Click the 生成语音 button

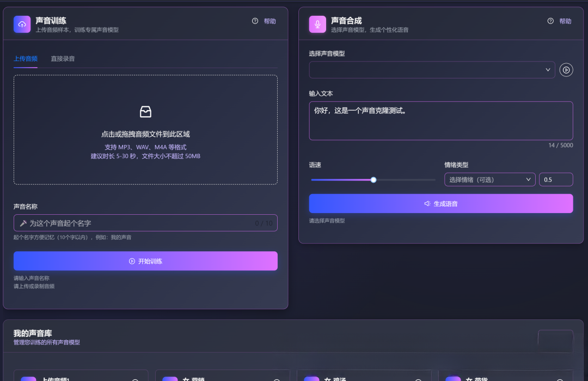coord(441,203)
